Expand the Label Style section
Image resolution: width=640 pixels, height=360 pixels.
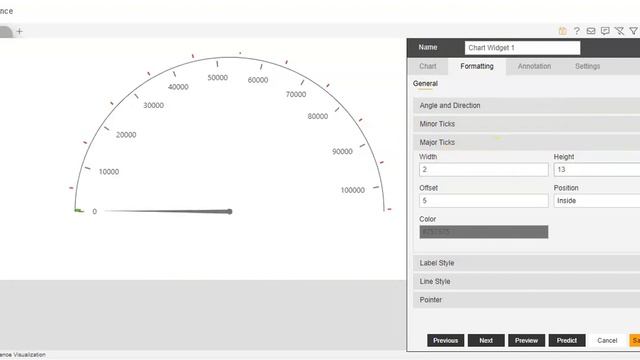[x=527, y=263]
